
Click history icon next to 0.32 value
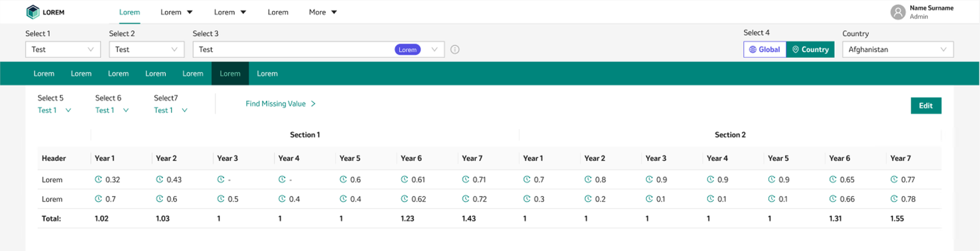coord(98,180)
